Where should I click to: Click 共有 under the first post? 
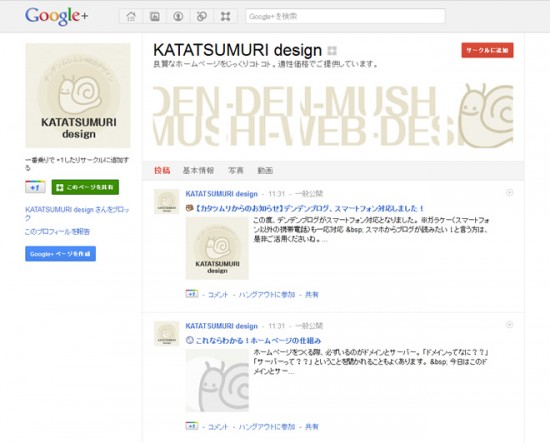312,295
